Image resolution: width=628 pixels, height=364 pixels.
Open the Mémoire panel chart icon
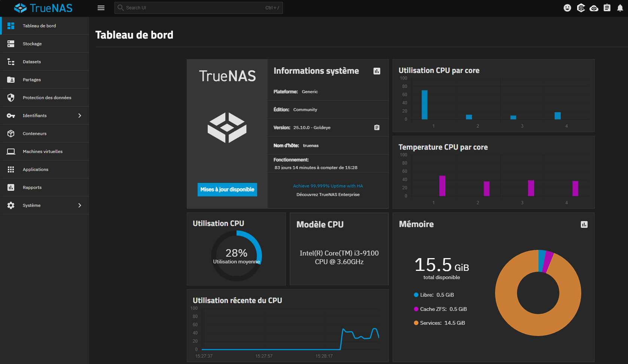pos(585,224)
